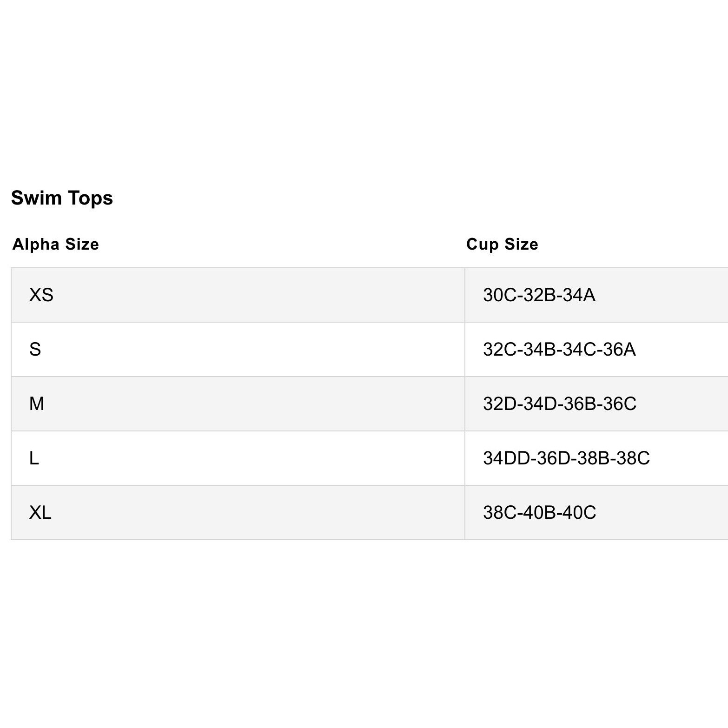Click the text 32D-34D-36B-36C

[560, 404]
